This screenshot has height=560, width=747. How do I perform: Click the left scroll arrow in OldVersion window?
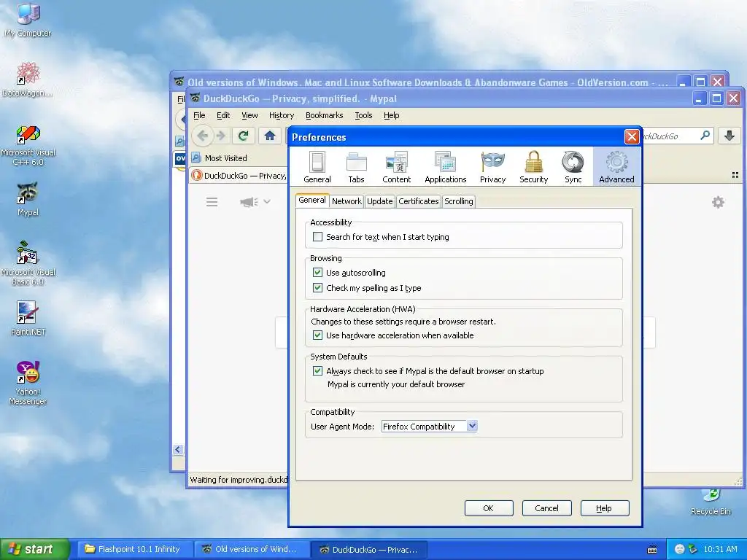tap(178, 449)
